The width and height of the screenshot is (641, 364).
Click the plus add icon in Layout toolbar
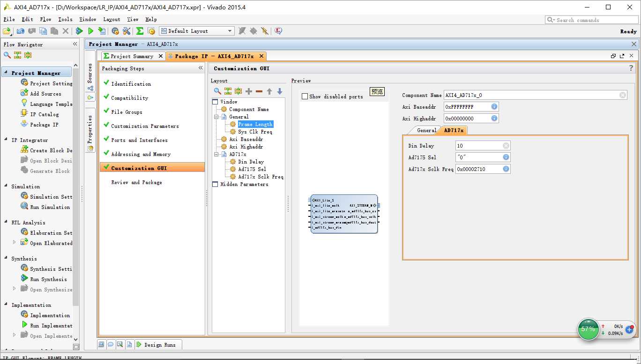point(249,91)
